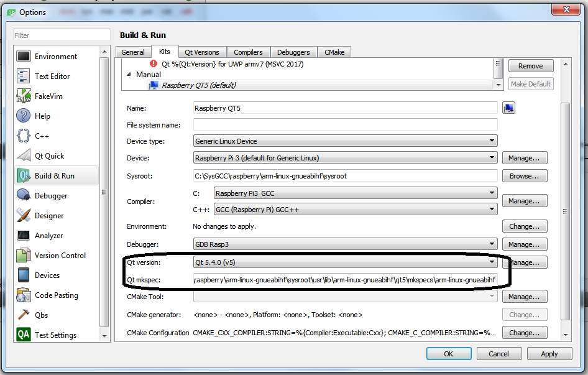The width and height of the screenshot is (588, 375).
Task: Open the C++ compiler dropdown
Action: point(356,210)
